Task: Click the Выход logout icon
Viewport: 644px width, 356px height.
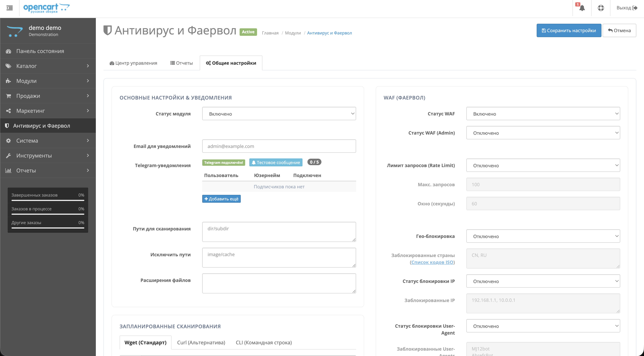Action: click(634, 8)
